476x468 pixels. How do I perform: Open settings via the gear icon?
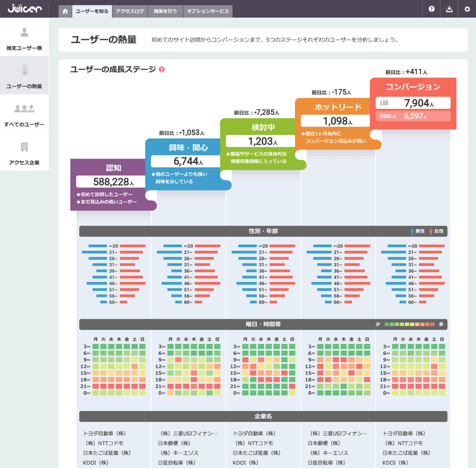pyautogui.click(x=466, y=9)
